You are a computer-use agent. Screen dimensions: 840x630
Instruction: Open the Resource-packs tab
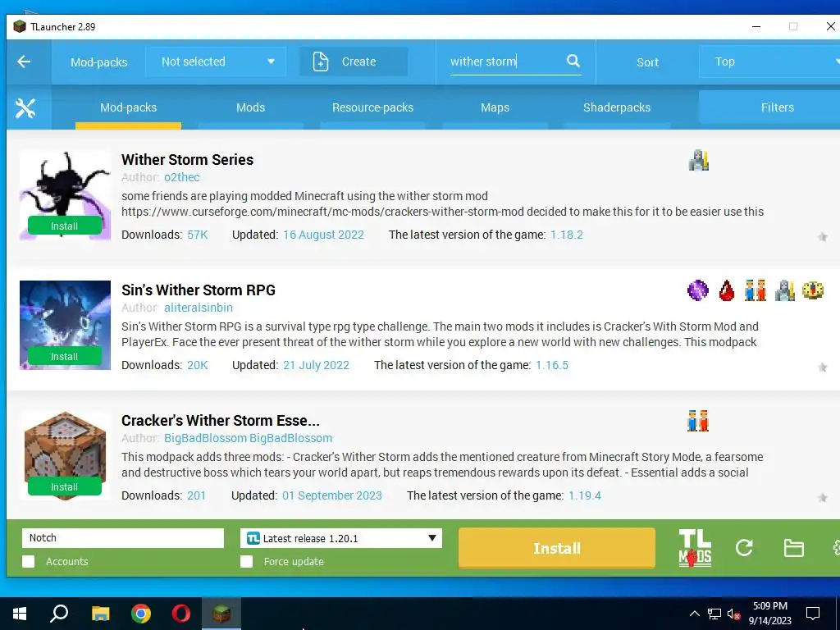click(x=373, y=107)
